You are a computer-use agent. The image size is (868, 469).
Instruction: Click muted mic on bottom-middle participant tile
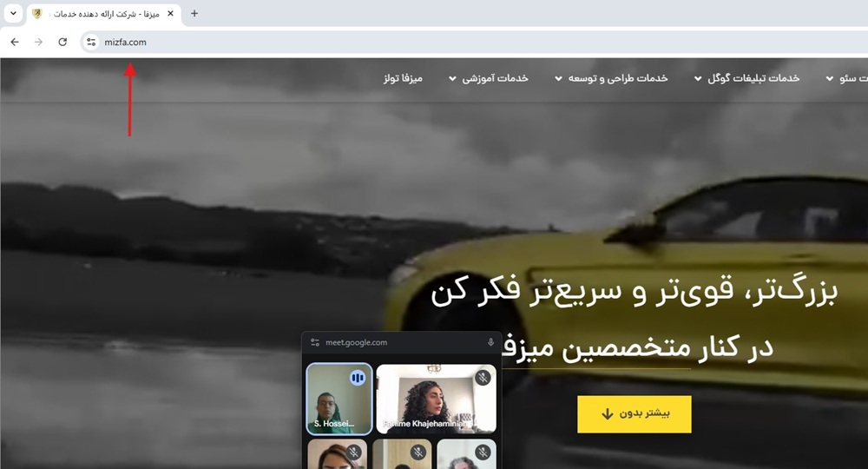(418, 452)
